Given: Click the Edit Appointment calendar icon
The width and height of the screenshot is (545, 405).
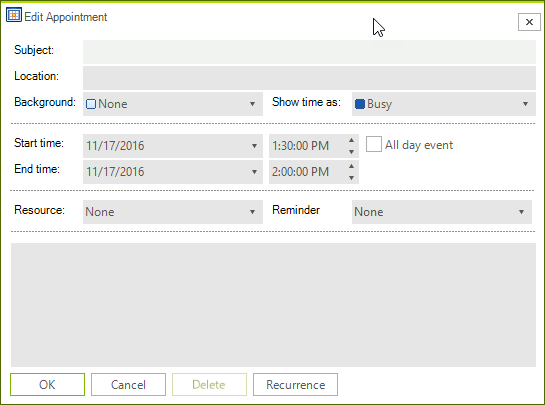Looking at the screenshot, I should (x=14, y=15).
